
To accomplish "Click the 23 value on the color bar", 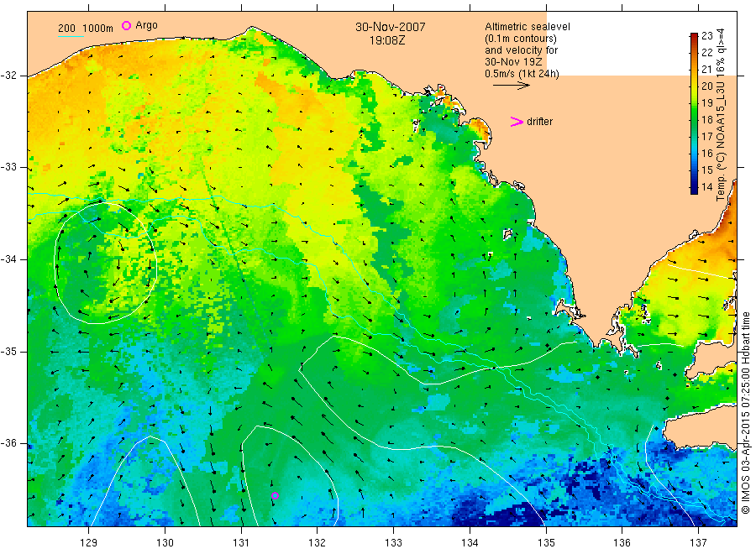I will (706, 35).
